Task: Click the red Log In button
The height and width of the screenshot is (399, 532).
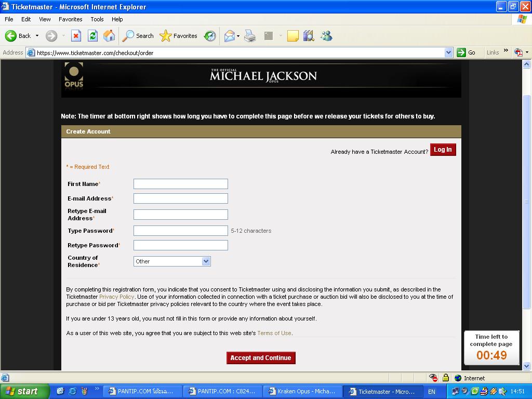Action: click(x=443, y=150)
